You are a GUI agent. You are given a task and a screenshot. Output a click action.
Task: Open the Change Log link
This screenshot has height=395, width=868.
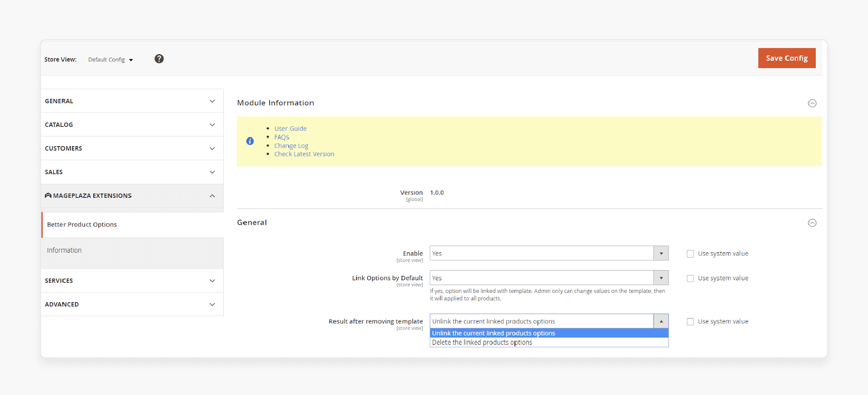click(x=291, y=146)
